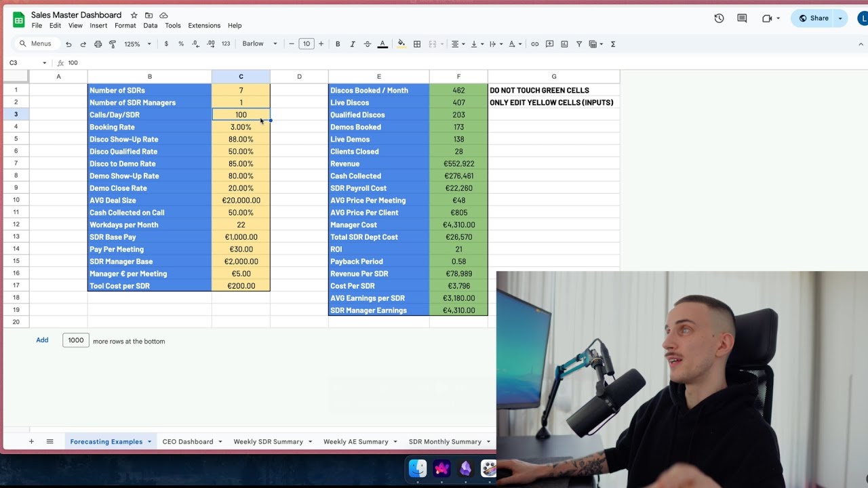Insert chart icon
The width and height of the screenshot is (868, 488).
[564, 44]
